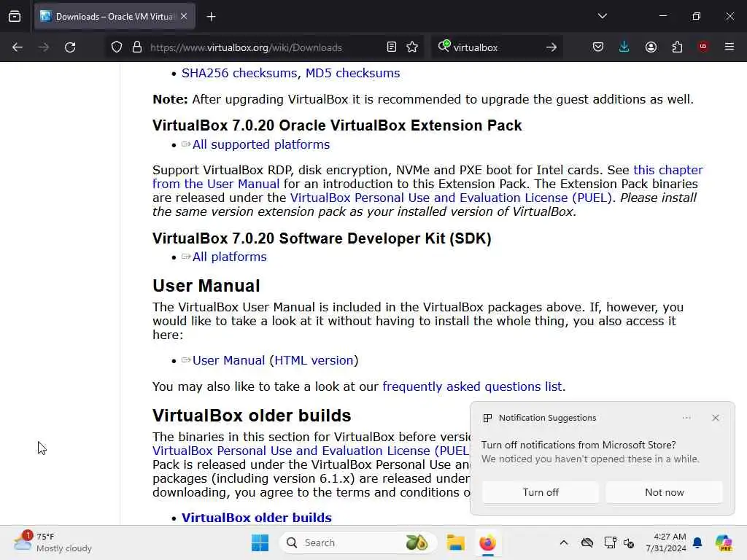The height and width of the screenshot is (560, 747).
Task: Open the Firefox account menu
Action: point(651,47)
